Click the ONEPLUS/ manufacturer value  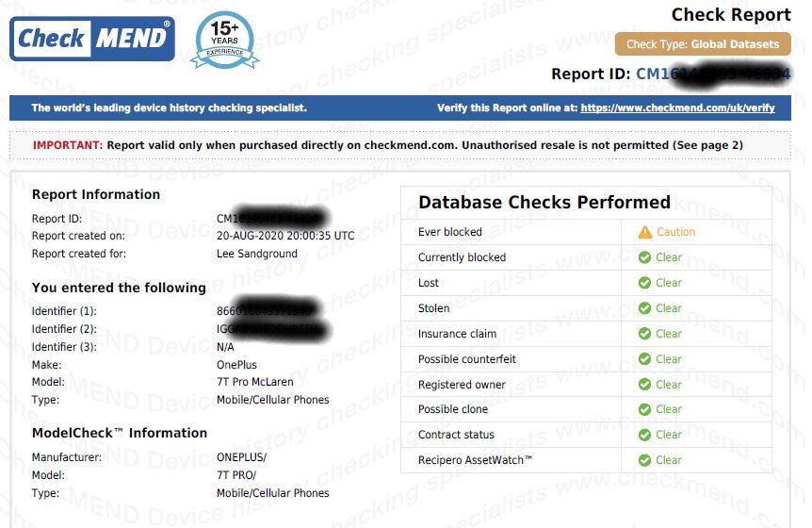[x=241, y=457]
